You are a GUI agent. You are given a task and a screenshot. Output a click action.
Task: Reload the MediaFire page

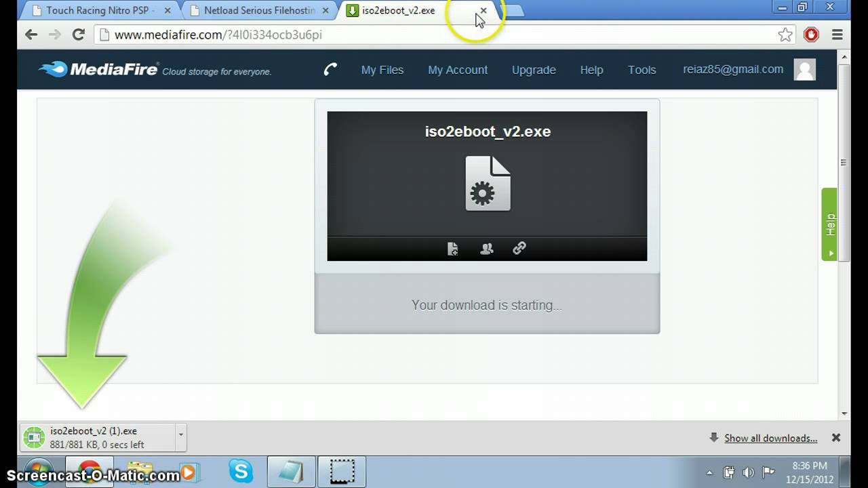coord(79,35)
